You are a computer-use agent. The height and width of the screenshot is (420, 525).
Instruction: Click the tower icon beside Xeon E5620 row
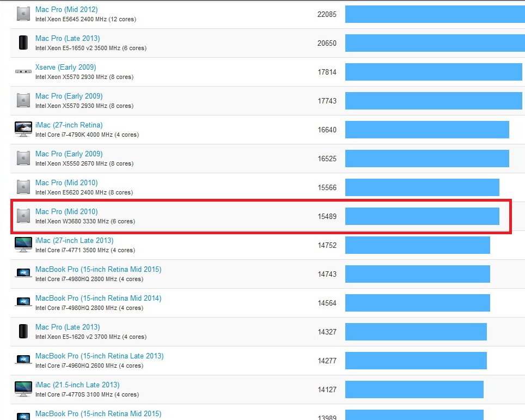(x=23, y=187)
